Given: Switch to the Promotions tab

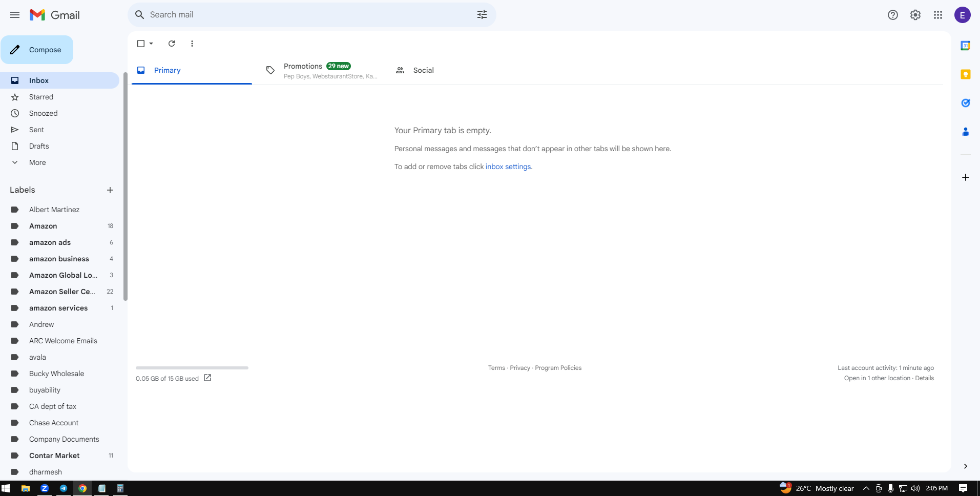Looking at the screenshot, I should [x=321, y=70].
